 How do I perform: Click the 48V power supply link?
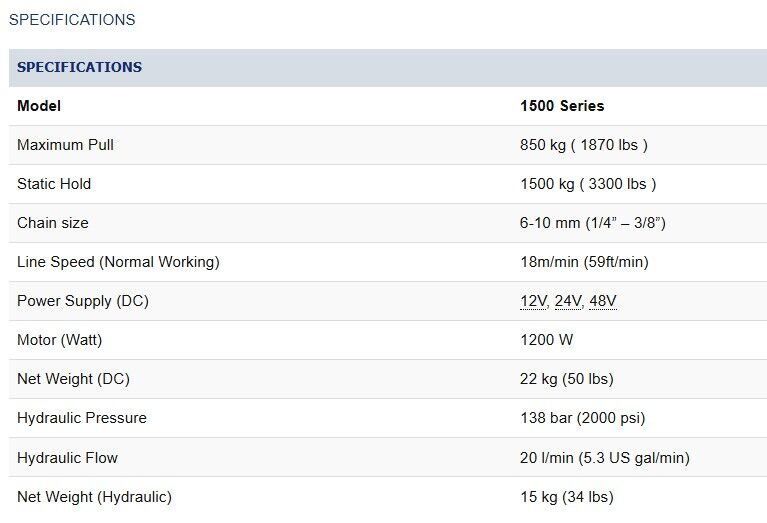pyautogui.click(x=603, y=301)
